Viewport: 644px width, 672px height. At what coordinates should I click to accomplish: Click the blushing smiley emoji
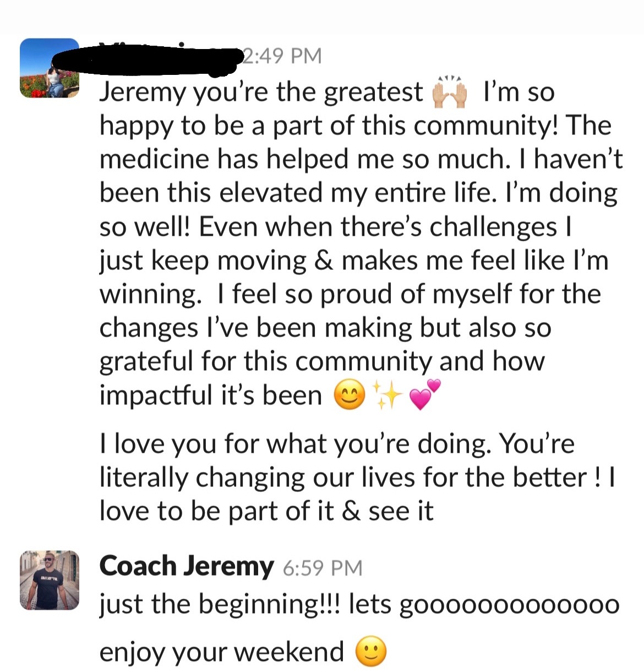coord(350,395)
